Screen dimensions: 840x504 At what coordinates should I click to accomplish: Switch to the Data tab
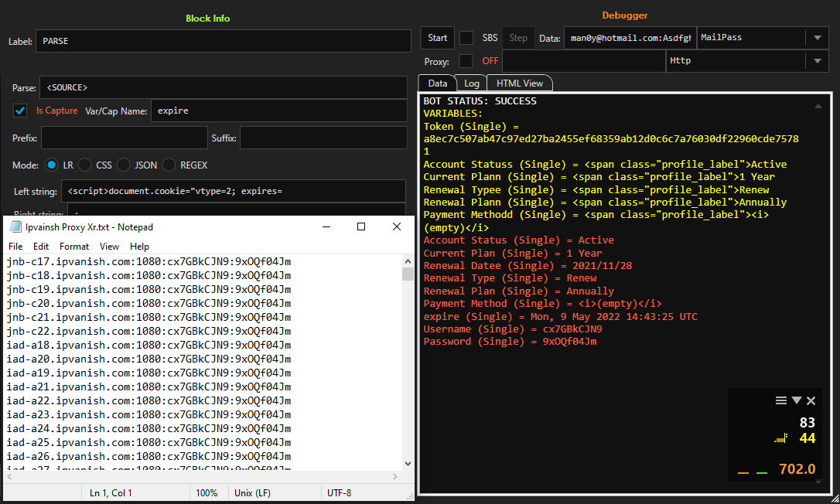(x=437, y=83)
